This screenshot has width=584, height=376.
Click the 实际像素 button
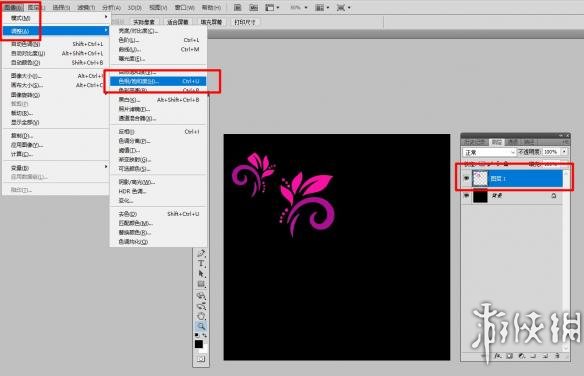click(144, 22)
